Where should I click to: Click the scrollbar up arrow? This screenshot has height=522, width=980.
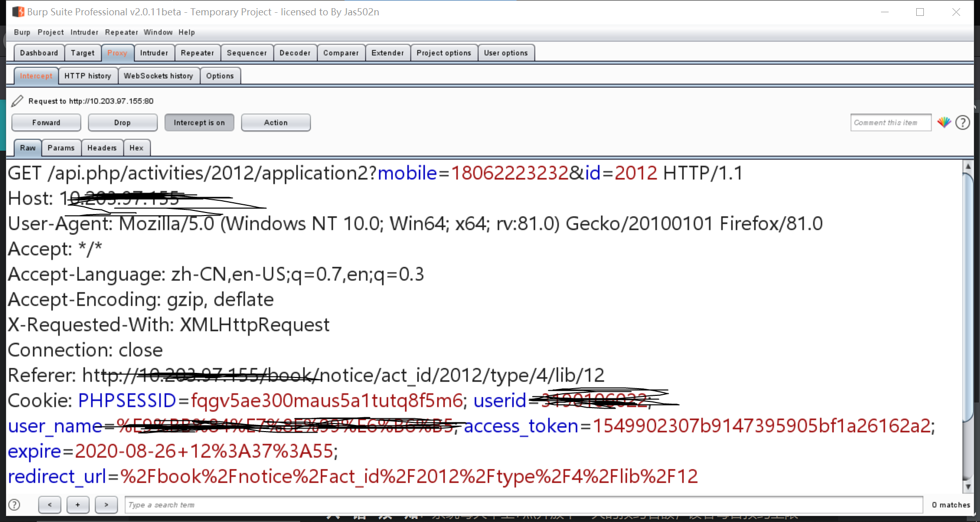(x=968, y=166)
